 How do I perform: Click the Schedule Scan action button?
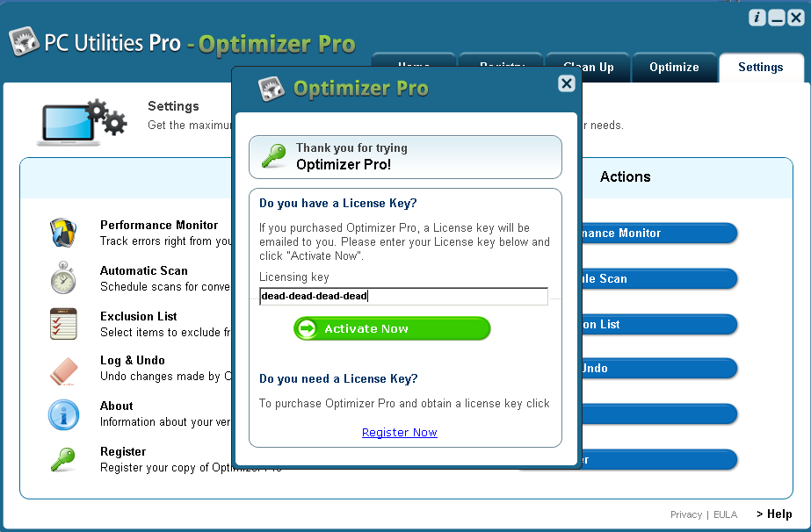pos(660,278)
